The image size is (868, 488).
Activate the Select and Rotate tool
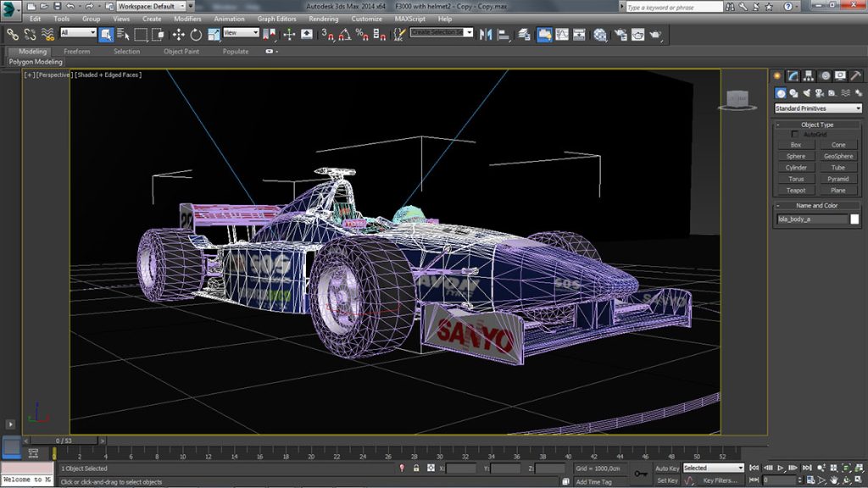coord(196,35)
